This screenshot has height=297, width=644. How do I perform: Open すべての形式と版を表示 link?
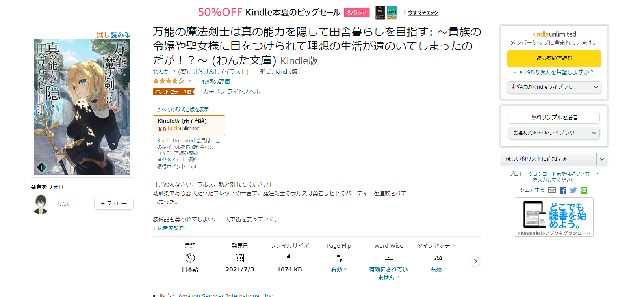pos(183,109)
